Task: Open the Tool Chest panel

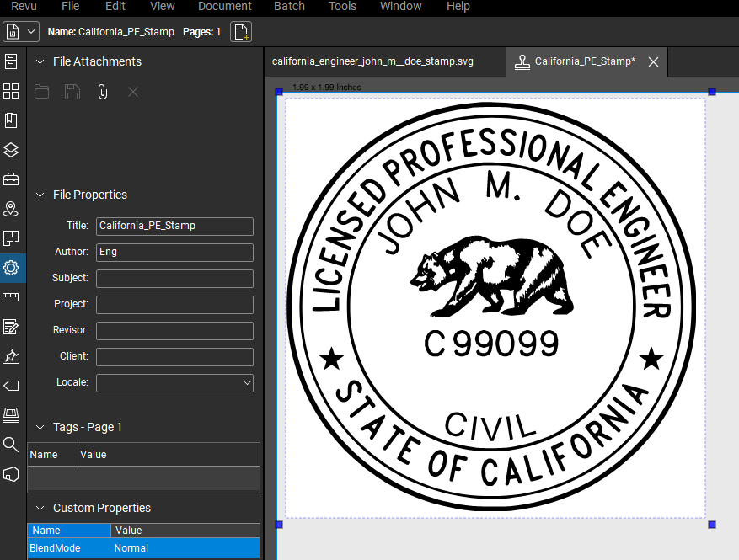Action: click(x=11, y=179)
